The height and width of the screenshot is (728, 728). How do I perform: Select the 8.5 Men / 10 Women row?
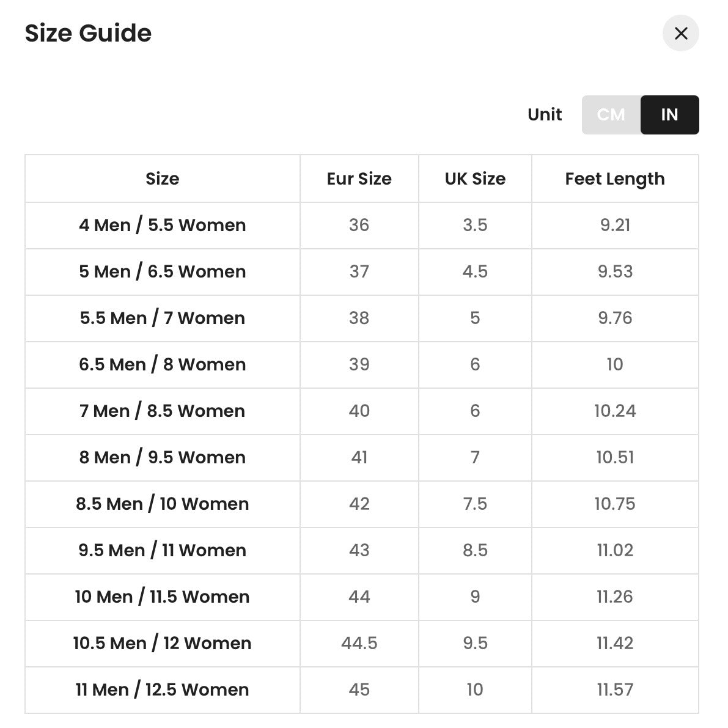point(362,504)
